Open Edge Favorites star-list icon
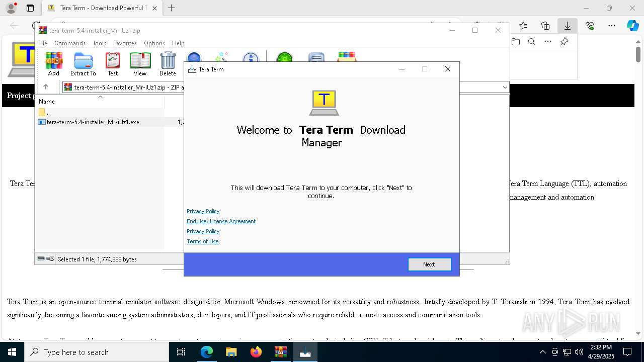The image size is (644, 362). pos(523,26)
